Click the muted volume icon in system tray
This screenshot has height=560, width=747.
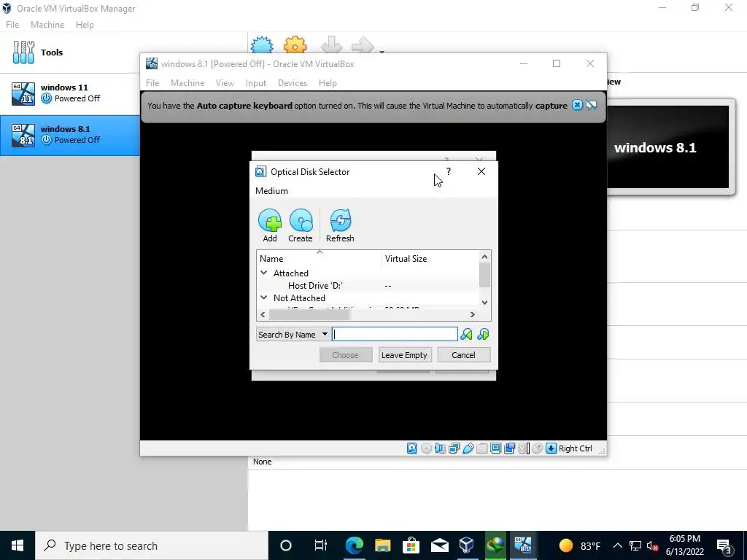pyautogui.click(x=653, y=545)
